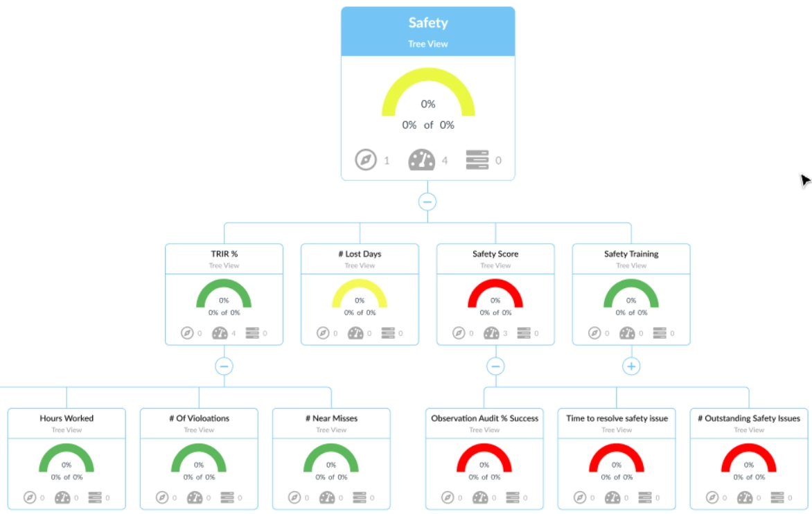Click the compass icon in Hours Worked card
The image size is (812, 514).
[x=30, y=497]
